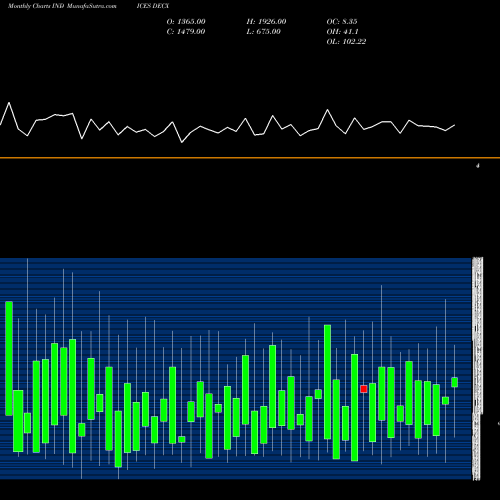Click the price scale axis beside the candlestick chart
Image resolution: width=500 pixels, height=500 pixels.
pyautogui.click(x=478, y=368)
